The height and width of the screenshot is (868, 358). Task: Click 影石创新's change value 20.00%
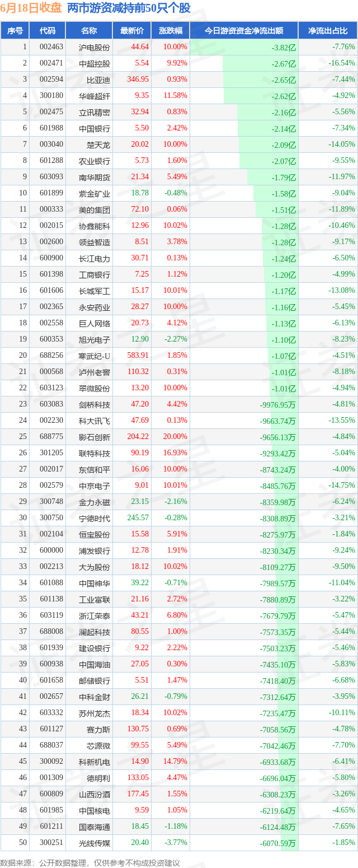point(175,436)
